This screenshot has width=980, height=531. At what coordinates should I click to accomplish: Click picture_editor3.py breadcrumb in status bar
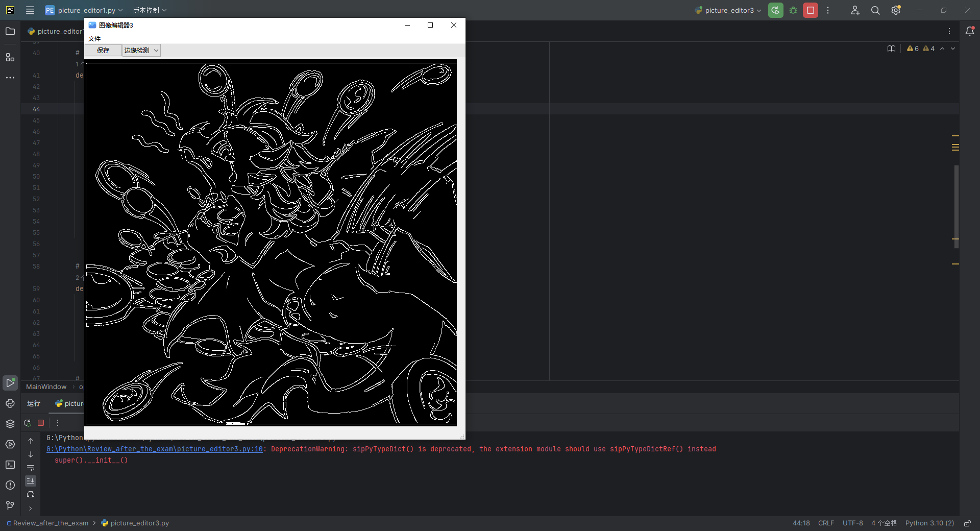(x=135, y=523)
